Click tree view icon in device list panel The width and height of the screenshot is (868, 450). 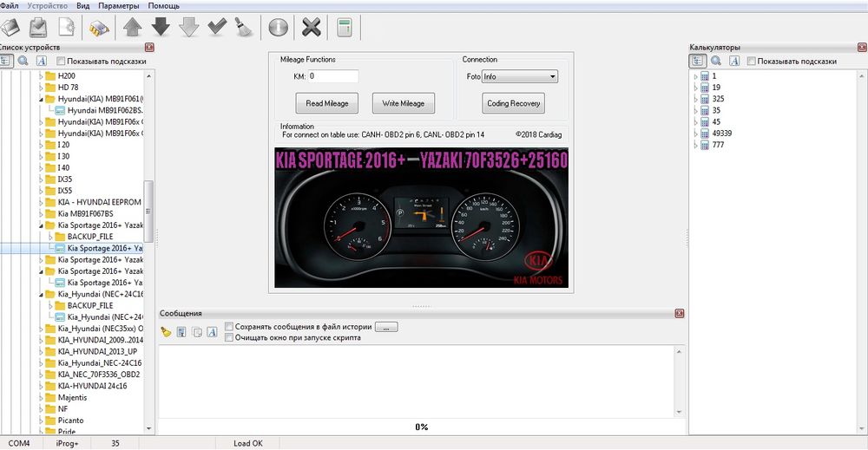[5, 61]
